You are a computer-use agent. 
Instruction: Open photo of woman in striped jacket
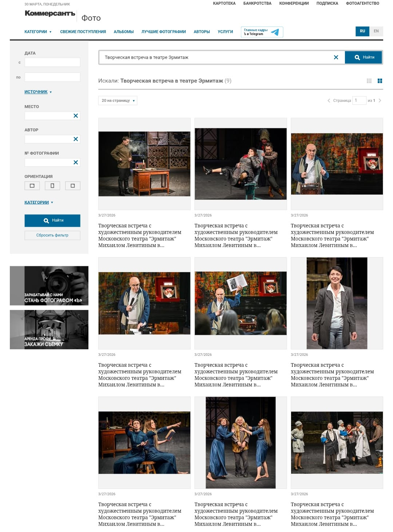point(337,303)
